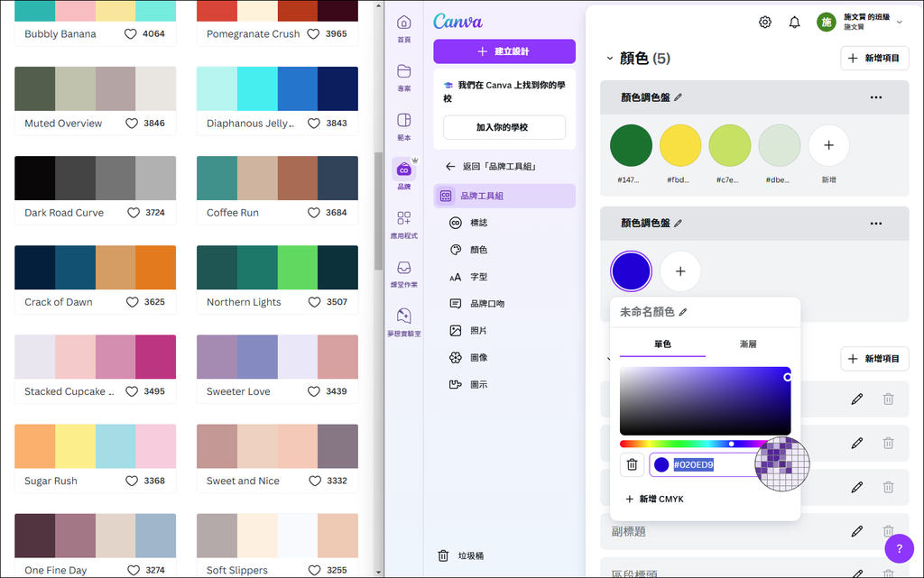
Task: Select yellow #fbd swatch
Action: point(680,145)
